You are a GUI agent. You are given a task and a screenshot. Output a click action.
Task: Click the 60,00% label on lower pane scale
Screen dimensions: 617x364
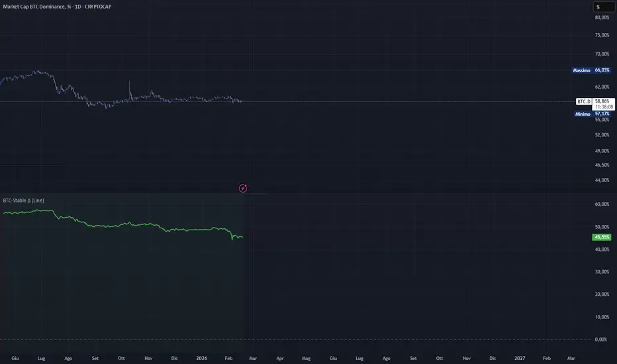(x=602, y=205)
